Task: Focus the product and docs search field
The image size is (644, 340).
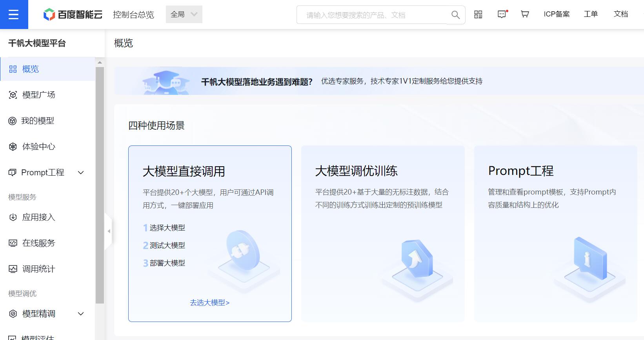Action: click(373, 15)
